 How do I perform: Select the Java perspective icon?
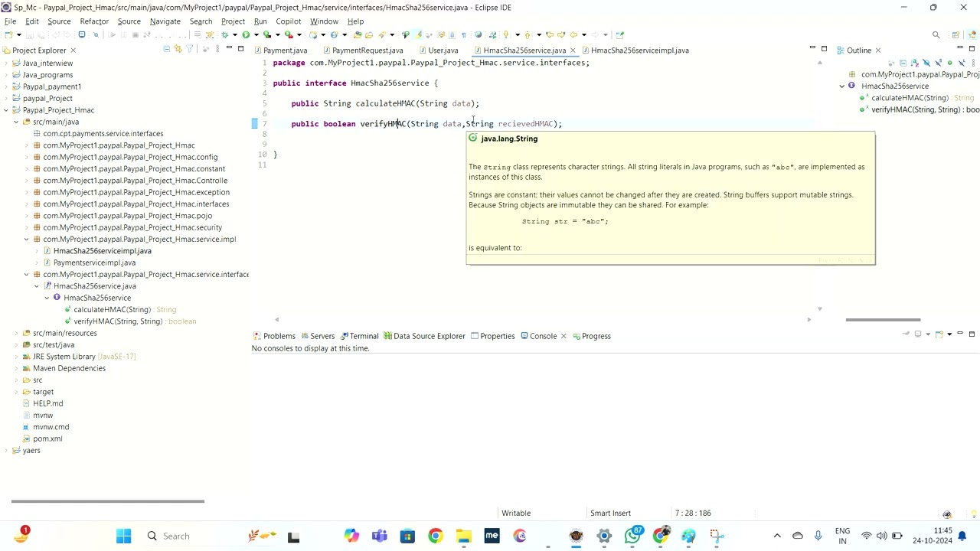[972, 34]
